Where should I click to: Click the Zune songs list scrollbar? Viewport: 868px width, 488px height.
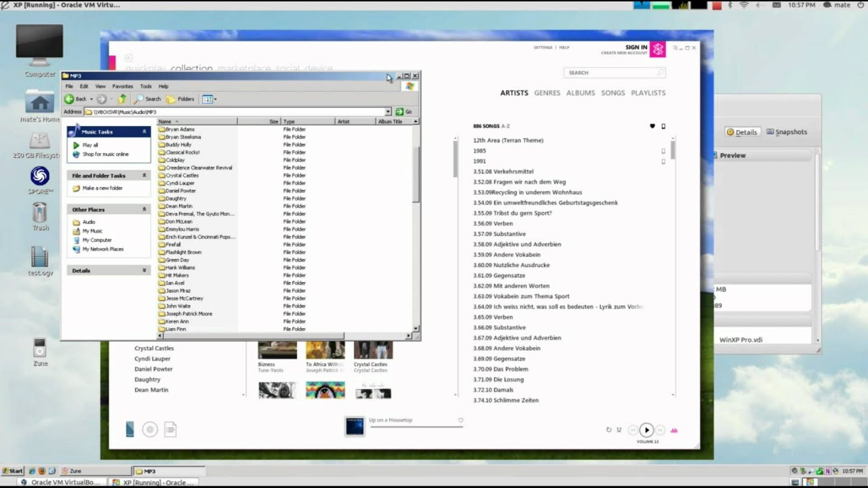tap(673, 149)
